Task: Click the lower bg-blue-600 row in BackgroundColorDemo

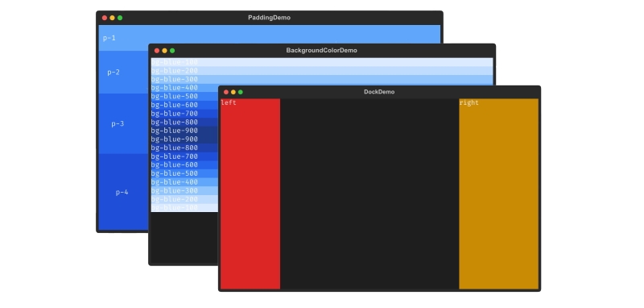Action: (184, 165)
